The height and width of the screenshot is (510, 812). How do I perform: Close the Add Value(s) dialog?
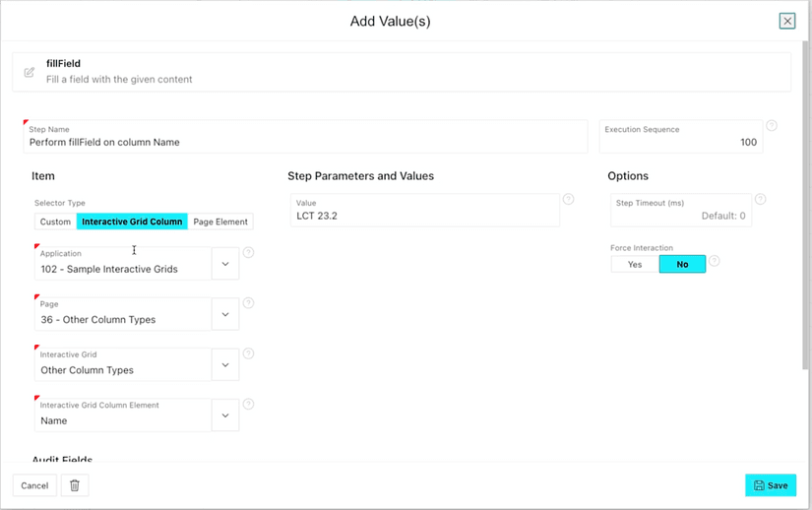pos(787,21)
